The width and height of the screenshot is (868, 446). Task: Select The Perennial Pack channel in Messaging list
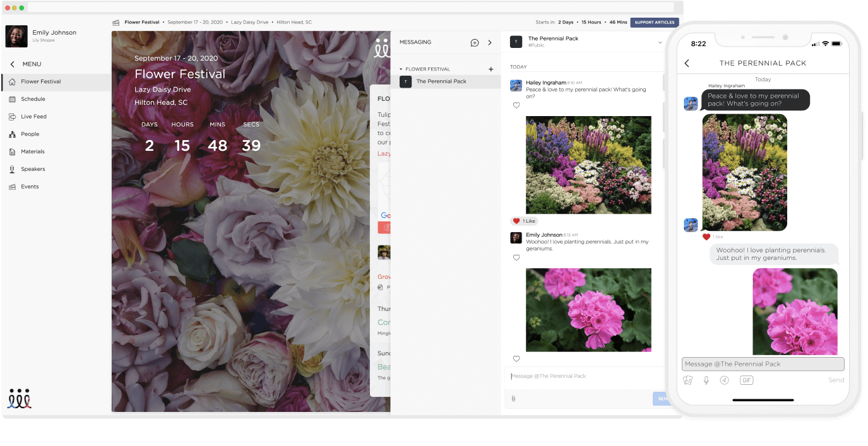click(x=446, y=81)
